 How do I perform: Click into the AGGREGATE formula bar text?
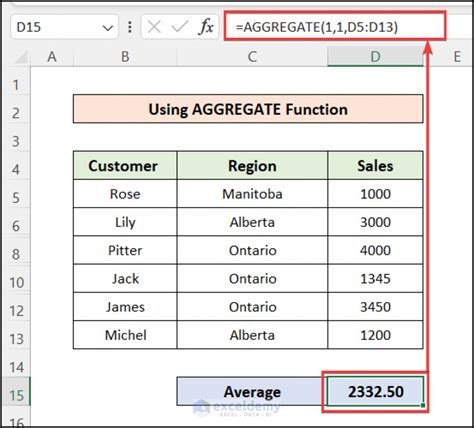[x=317, y=27]
